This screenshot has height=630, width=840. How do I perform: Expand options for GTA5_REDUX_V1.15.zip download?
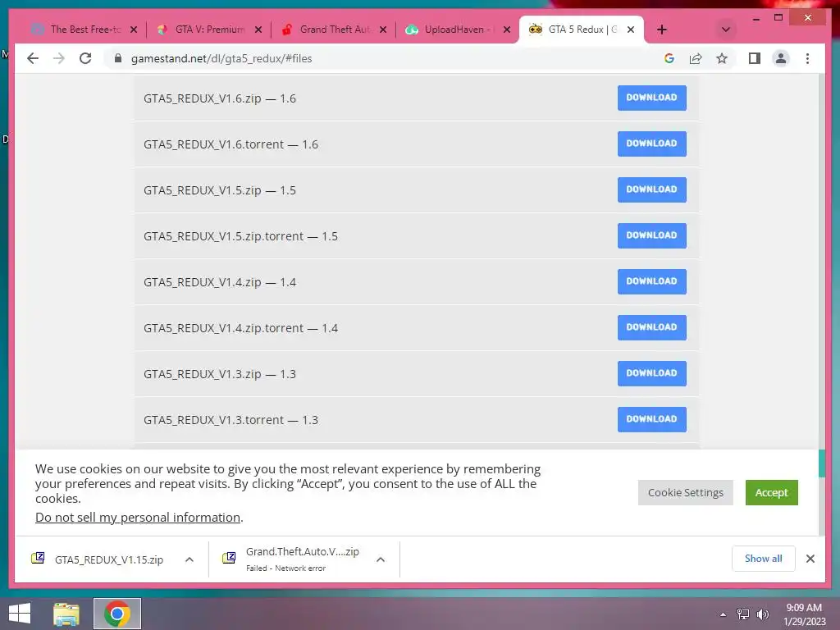click(x=189, y=559)
